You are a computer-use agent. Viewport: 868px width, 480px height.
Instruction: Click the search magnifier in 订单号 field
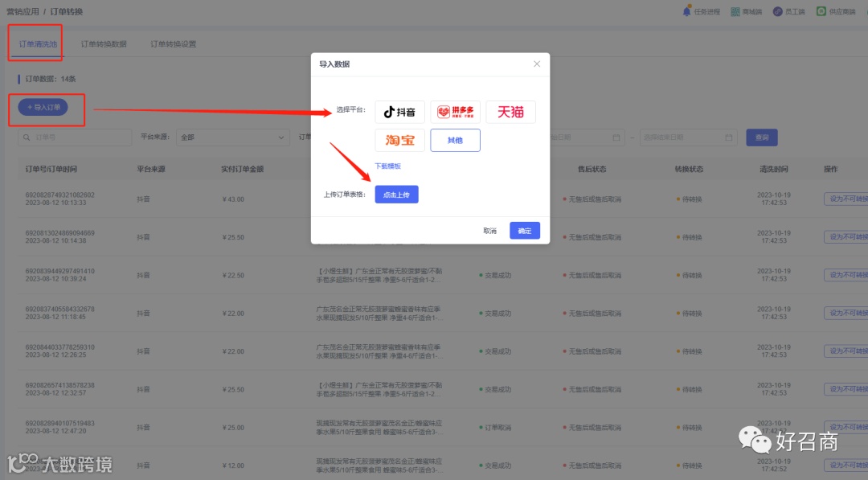pyautogui.click(x=27, y=137)
